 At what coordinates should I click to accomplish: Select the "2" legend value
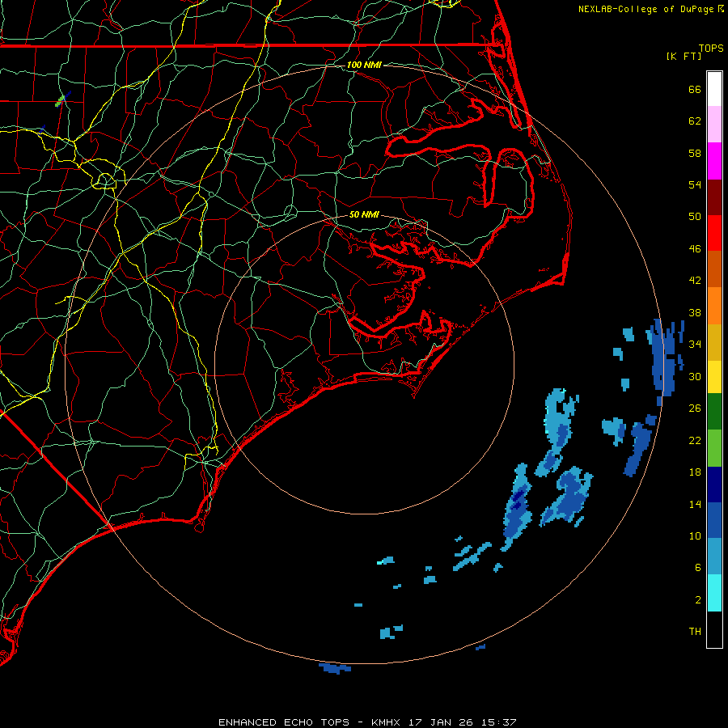[x=698, y=600]
